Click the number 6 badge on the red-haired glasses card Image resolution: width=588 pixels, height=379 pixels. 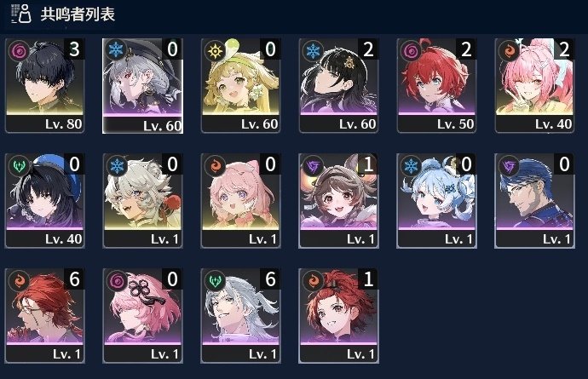74,279
